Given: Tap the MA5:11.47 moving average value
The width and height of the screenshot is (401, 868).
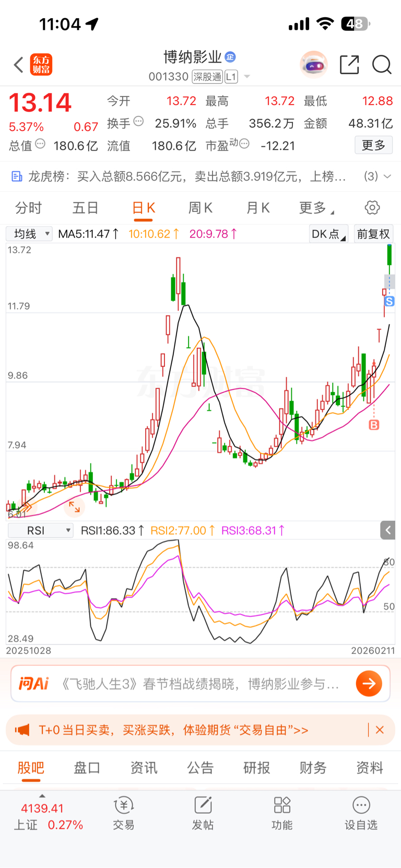Looking at the screenshot, I should coord(88,234).
